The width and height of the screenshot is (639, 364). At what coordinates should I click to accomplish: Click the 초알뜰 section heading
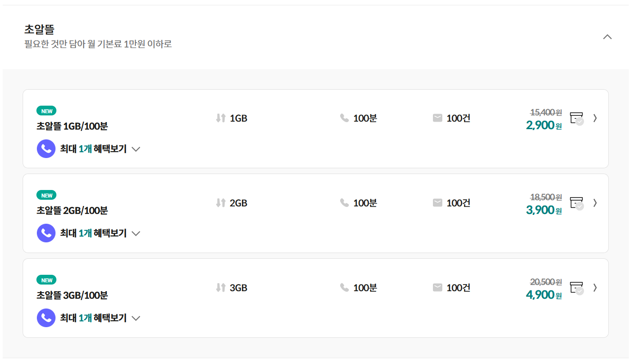tap(40, 30)
